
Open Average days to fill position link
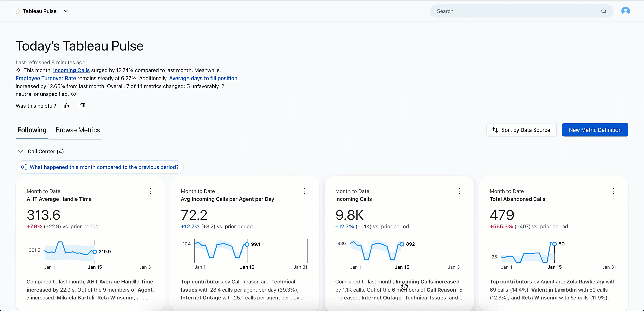click(x=203, y=78)
